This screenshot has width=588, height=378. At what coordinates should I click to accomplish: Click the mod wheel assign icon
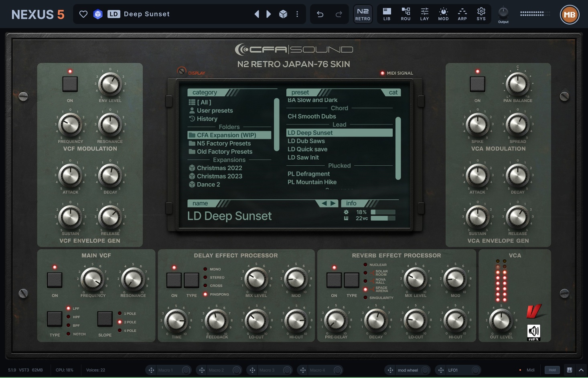click(x=390, y=370)
